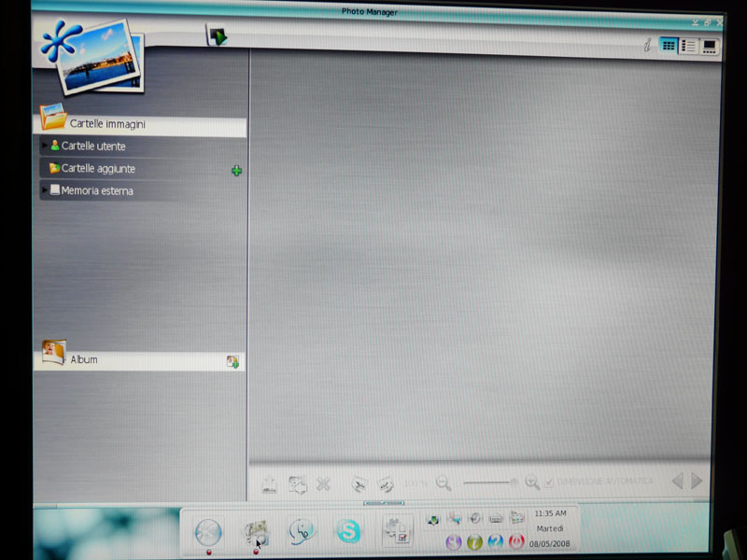This screenshot has height=560, width=747.
Task: Click the zoom out magnifier icon
Action: [x=444, y=483]
